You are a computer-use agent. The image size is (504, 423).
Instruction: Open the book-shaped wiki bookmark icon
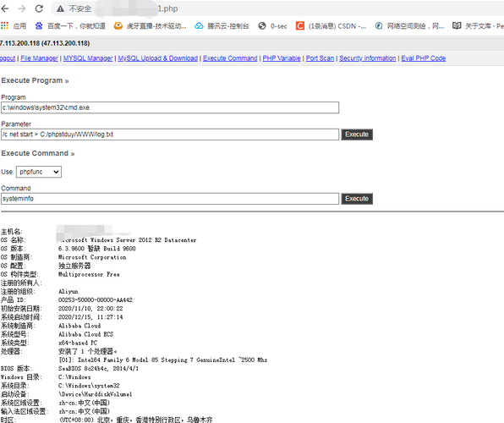click(x=457, y=25)
